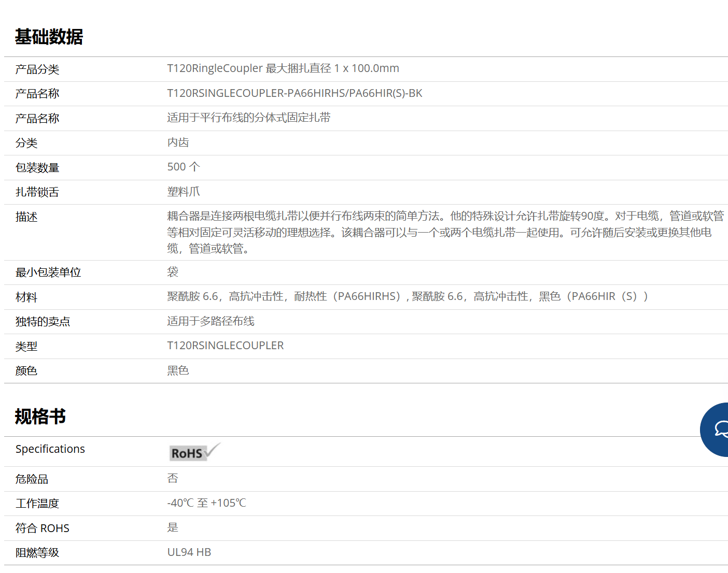Click the UL94 HB flammability rating
Screen dimensions: 728x573
coord(189,552)
